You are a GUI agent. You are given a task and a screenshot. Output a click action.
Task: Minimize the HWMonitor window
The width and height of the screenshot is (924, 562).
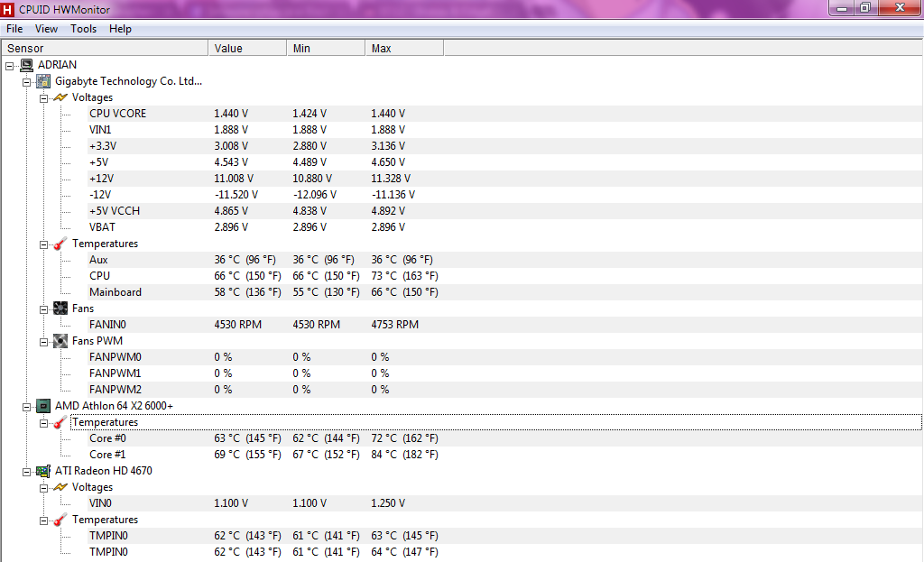coord(842,7)
